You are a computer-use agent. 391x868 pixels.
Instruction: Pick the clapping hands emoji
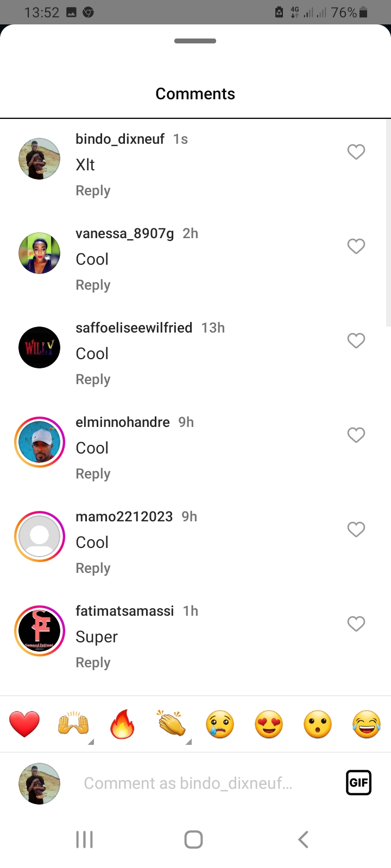171,724
